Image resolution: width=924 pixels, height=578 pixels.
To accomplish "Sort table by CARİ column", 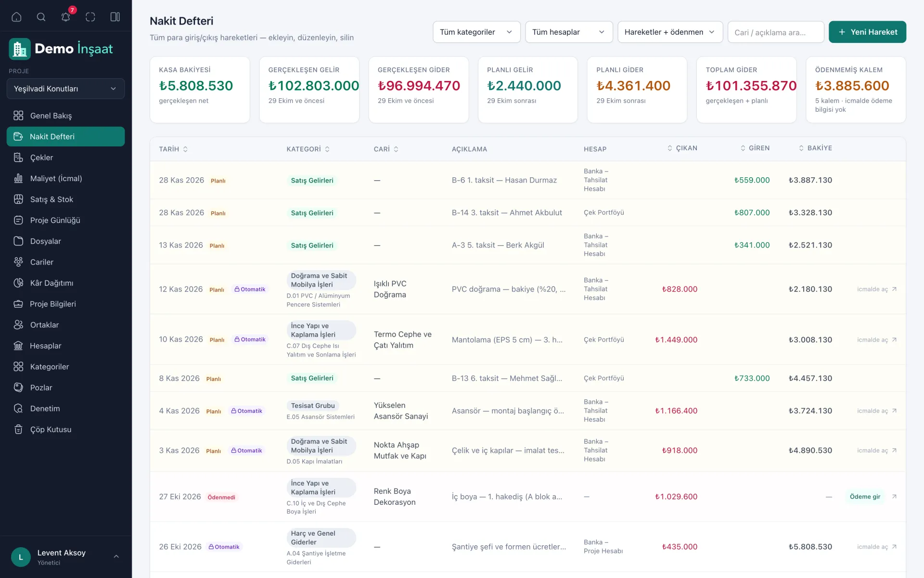I will click(x=386, y=149).
